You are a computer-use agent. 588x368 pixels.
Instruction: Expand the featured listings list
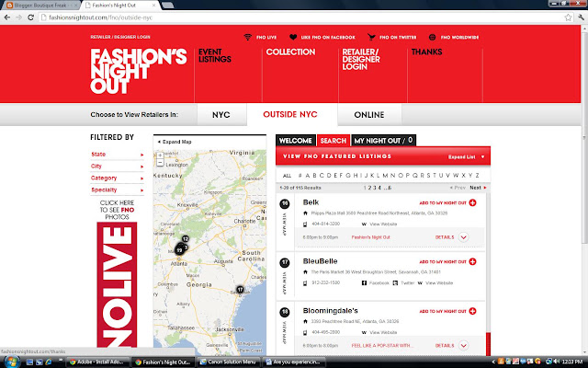(x=466, y=157)
